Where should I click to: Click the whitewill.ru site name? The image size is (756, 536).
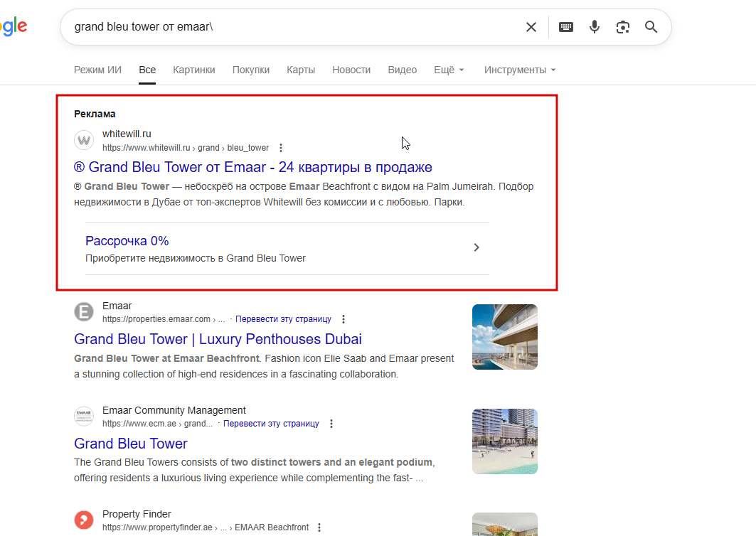(x=127, y=134)
